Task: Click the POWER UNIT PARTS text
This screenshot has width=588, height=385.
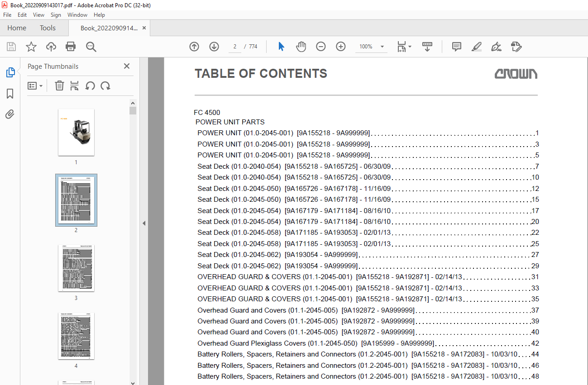Action: click(230, 122)
